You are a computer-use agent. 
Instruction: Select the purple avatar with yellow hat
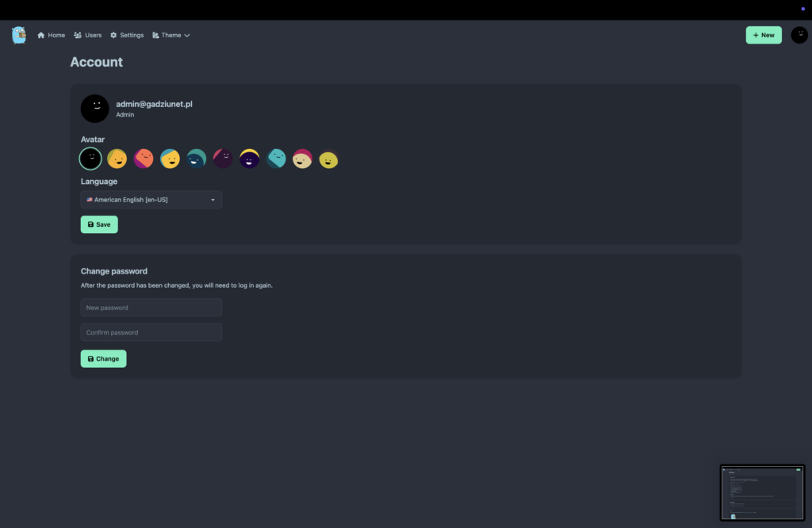tap(249, 159)
